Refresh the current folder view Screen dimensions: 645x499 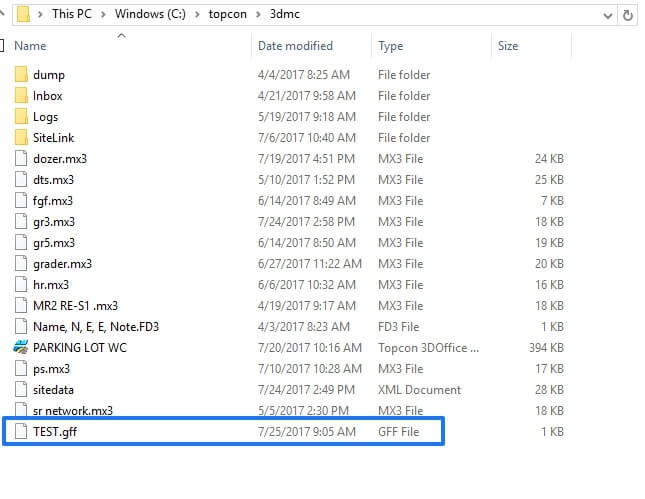pos(628,15)
